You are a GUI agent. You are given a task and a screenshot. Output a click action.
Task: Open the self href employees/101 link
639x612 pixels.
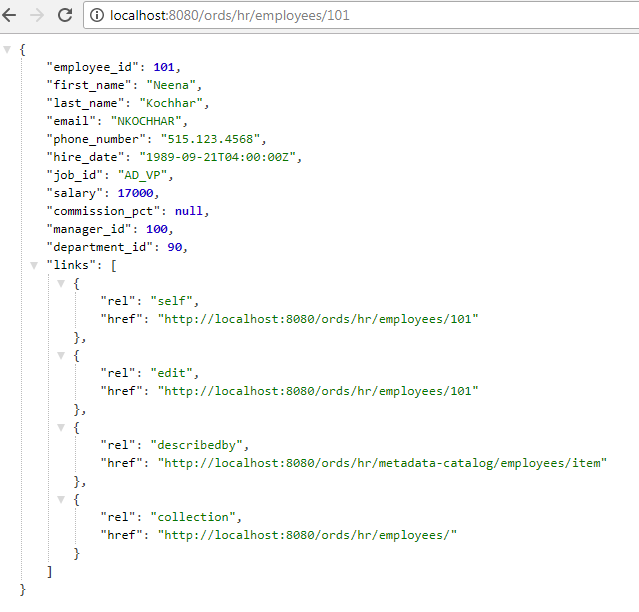[318, 319]
